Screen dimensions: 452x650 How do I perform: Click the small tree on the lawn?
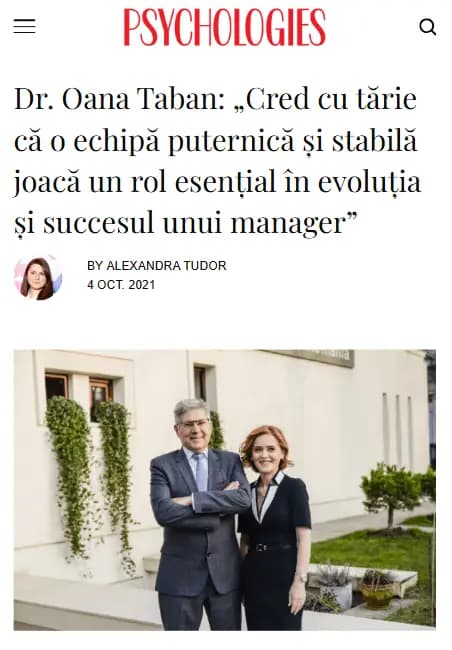click(390, 495)
